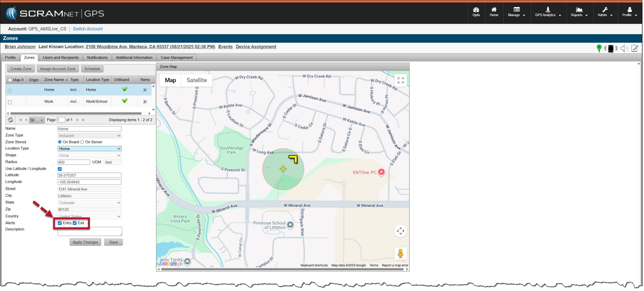The height and width of the screenshot is (291, 644).
Task: Uncheck the Entry alert checkbox
Action: click(60, 223)
